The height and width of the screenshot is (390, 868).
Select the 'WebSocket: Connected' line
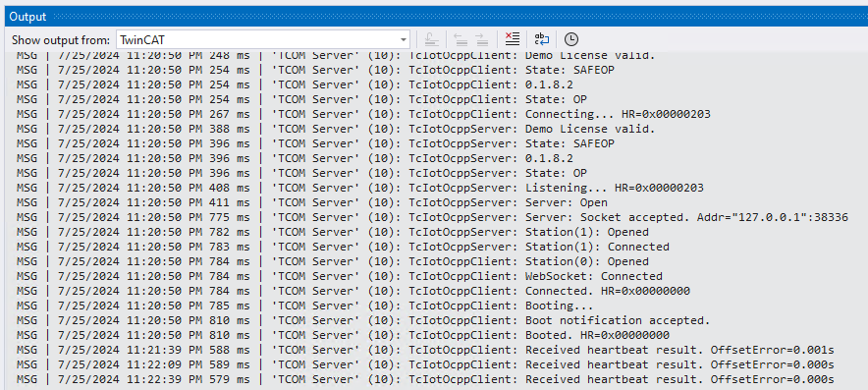click(340, 276)
